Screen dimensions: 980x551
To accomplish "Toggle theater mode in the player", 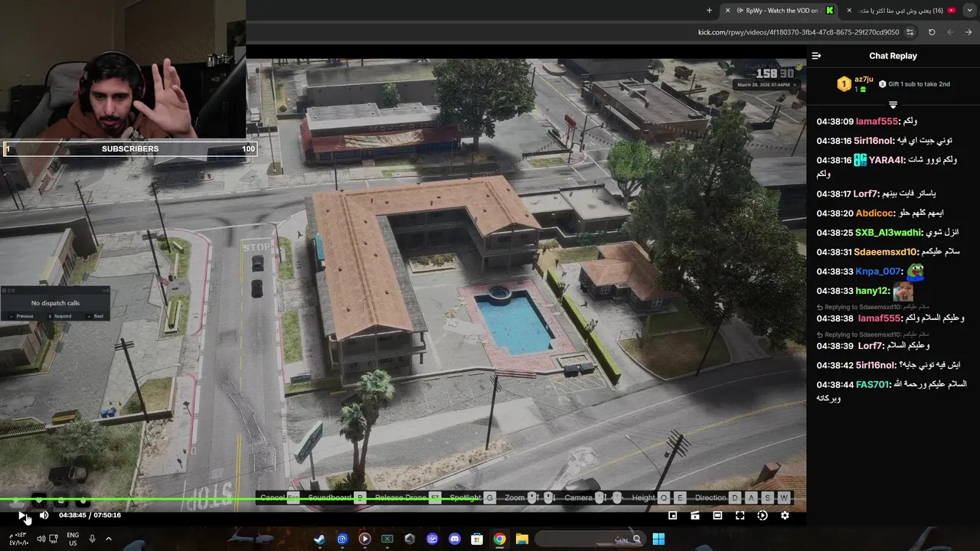I will [717, 516].
